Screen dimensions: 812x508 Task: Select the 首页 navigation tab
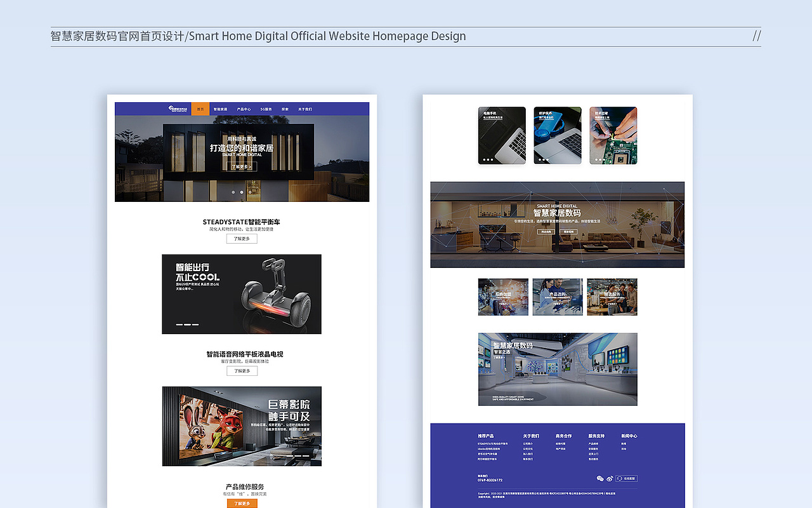(200, 109)
